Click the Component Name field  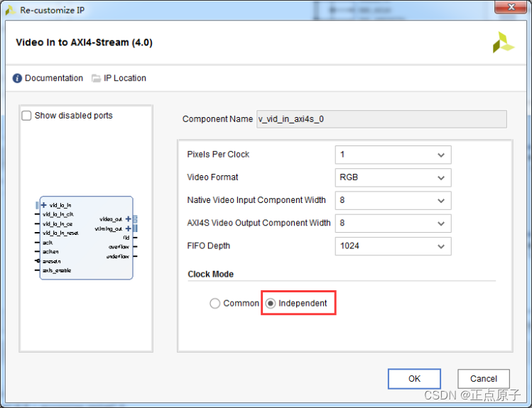click(x=381, y=119)
